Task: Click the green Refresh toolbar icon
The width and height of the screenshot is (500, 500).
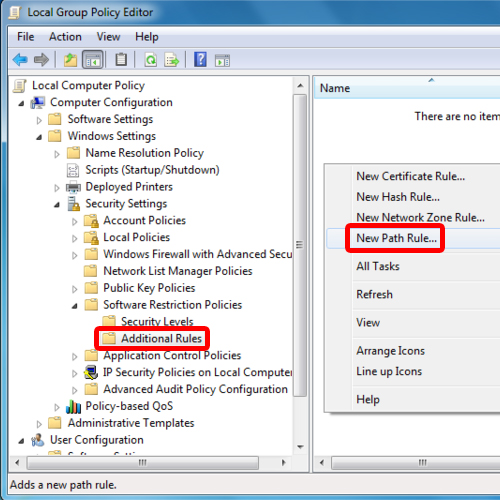Action: 151,60
